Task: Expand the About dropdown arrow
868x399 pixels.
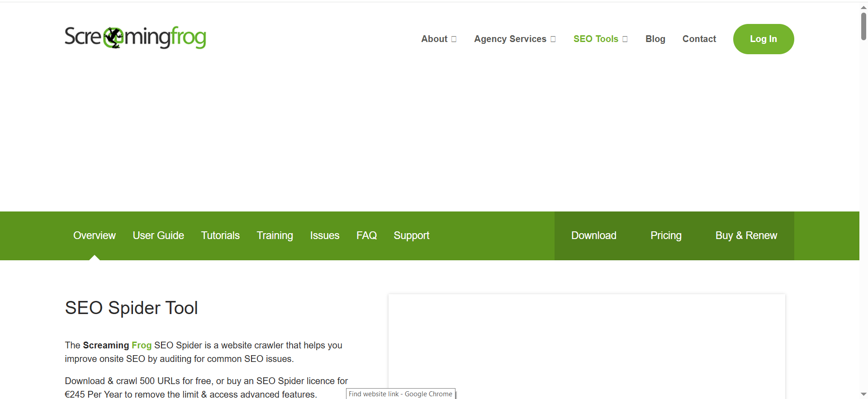Action: 454,39
